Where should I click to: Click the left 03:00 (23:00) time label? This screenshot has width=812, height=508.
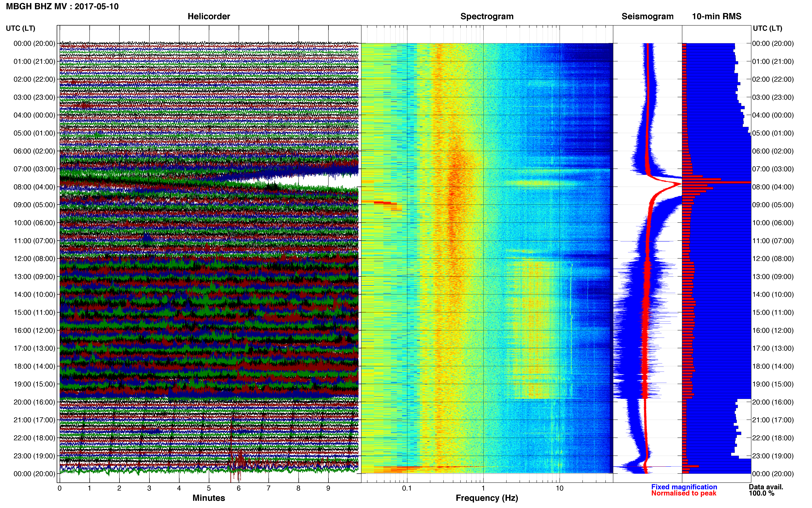pyautogui.click(x=34, y=97)
